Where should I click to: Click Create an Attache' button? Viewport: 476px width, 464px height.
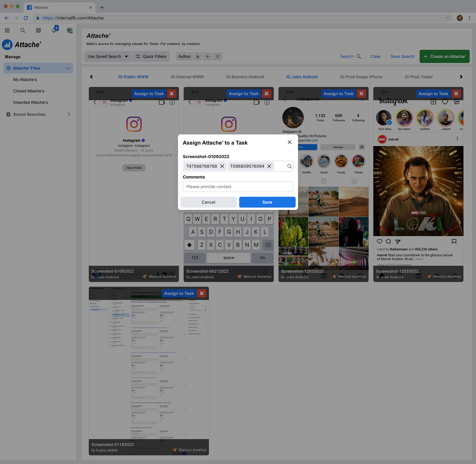444,56
